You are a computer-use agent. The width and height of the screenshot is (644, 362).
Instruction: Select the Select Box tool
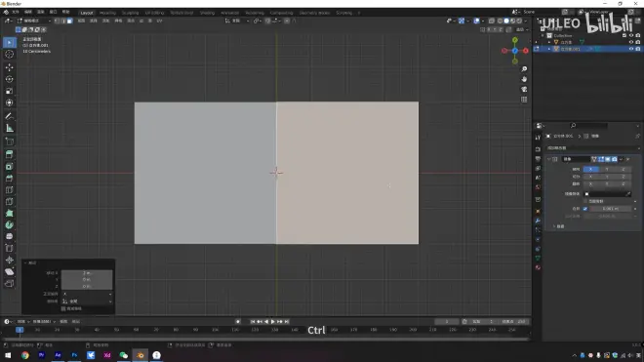coord(10,42)
